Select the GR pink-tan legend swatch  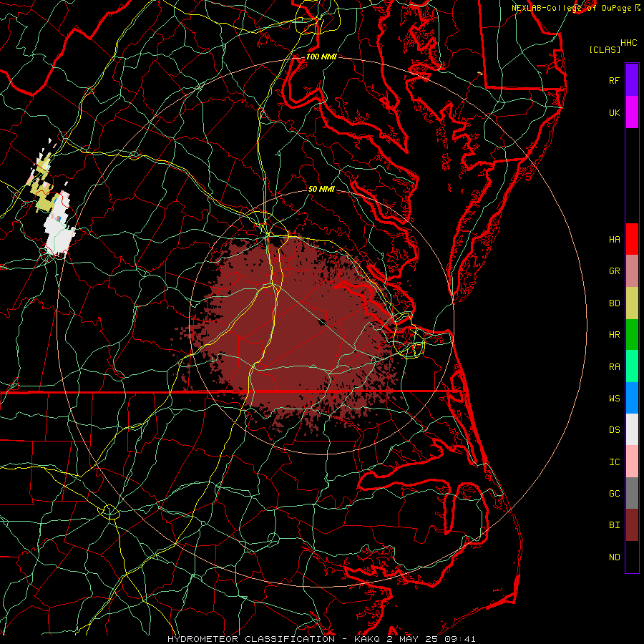click(x=632, y=271)
